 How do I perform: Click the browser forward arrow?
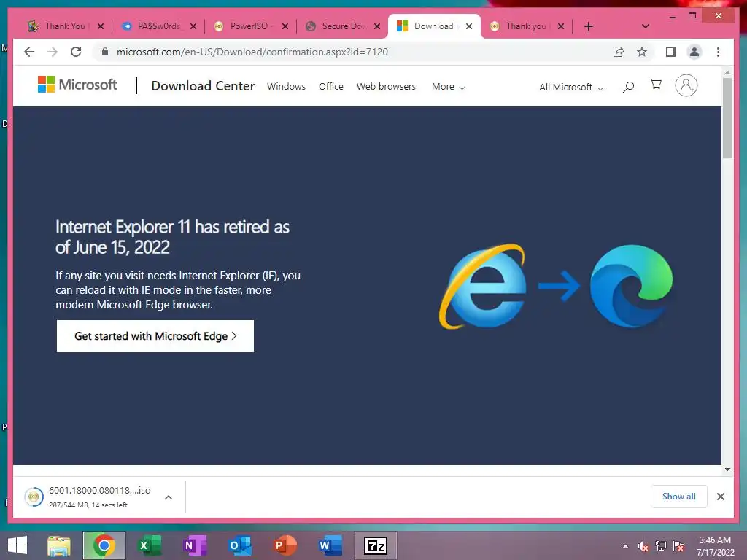[53, 52]
